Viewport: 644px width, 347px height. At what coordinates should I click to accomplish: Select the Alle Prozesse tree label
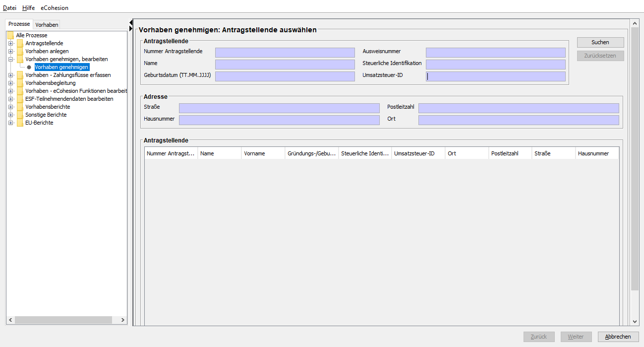pos(32,35)
